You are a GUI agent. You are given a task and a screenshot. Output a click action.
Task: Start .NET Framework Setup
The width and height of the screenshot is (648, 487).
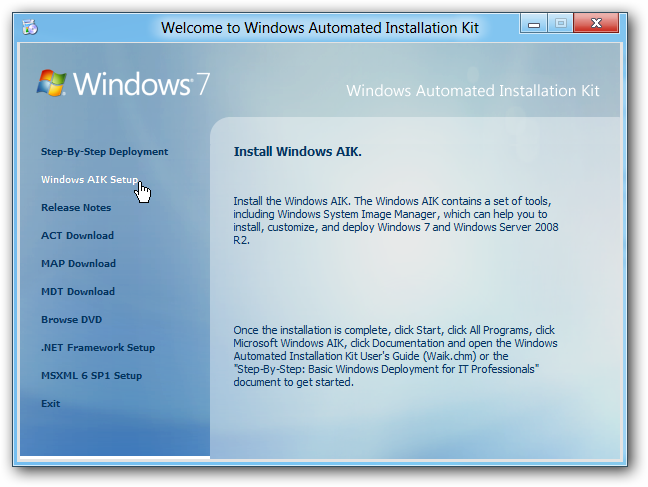tap(98, 348)
